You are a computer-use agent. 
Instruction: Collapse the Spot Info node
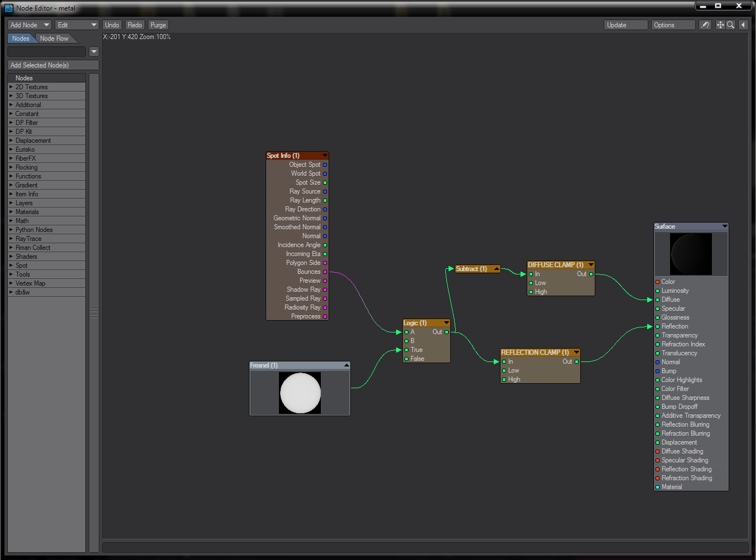pyautogui.click(x=325, y=156)
